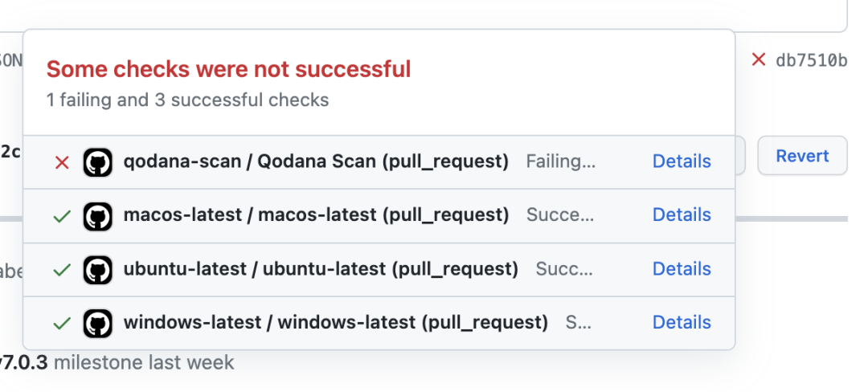Image resolution: width=868 pixels, height=392 pixels.
Task: Select the ubuntu-latest (pull_request) check name
Action: tap(321, 269)
